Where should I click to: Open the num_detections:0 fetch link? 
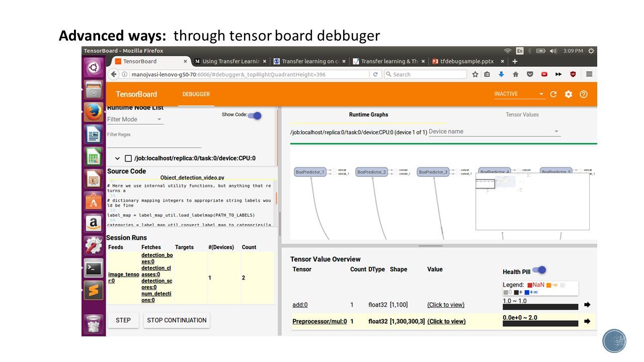click(x=156, y=297)
